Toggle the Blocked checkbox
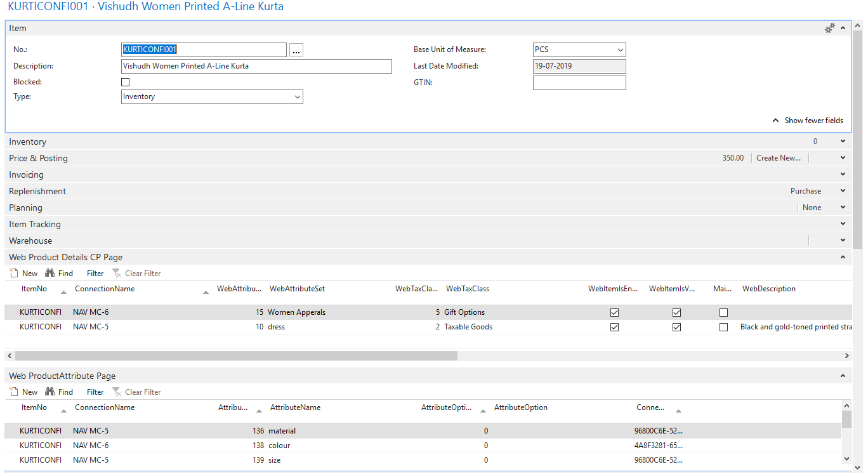The width and height of the screenshot is (868, 476). point(126,83)
